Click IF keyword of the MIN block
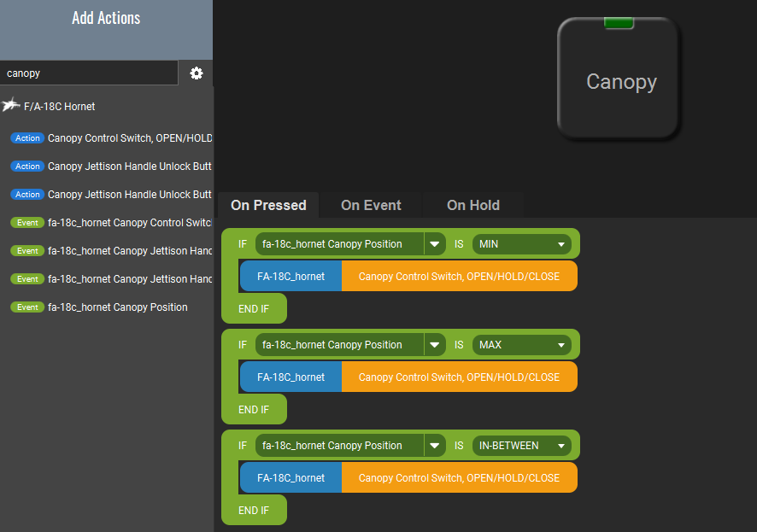757x532 pixels. 243,244
